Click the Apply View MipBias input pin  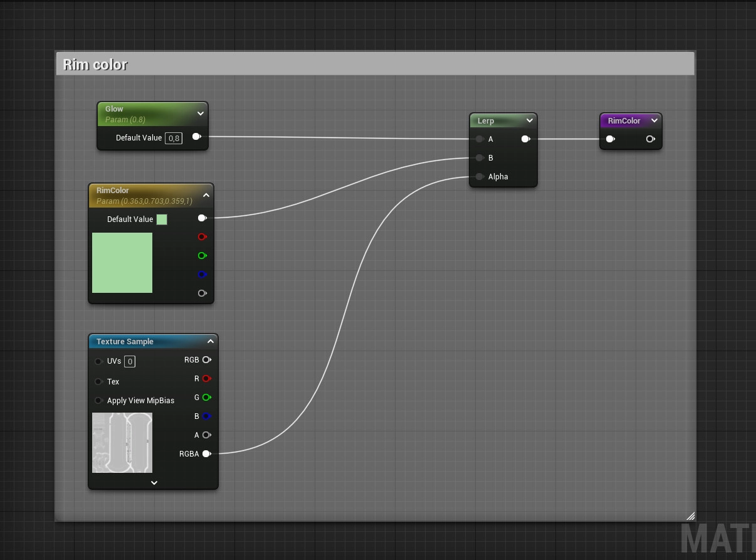tap(98, 400)
